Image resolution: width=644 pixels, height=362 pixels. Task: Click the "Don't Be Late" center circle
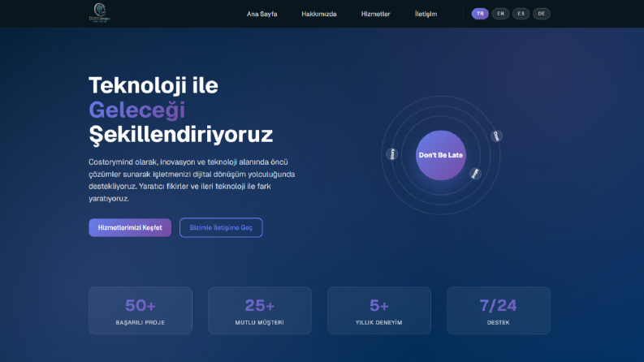pos(441,155)
